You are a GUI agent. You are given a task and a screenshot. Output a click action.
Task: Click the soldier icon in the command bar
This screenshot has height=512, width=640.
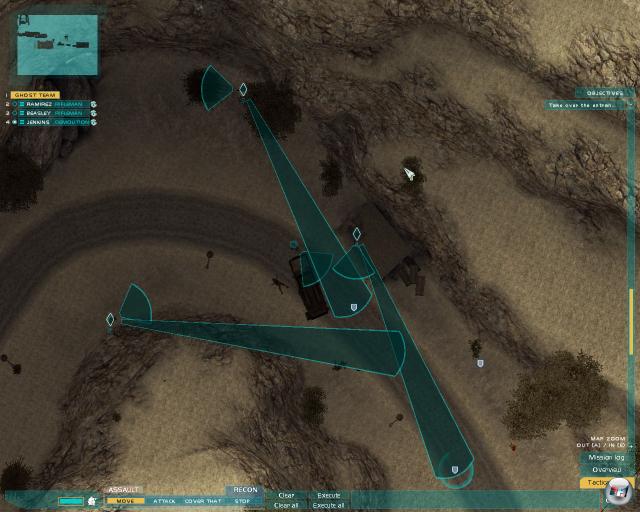92,501
